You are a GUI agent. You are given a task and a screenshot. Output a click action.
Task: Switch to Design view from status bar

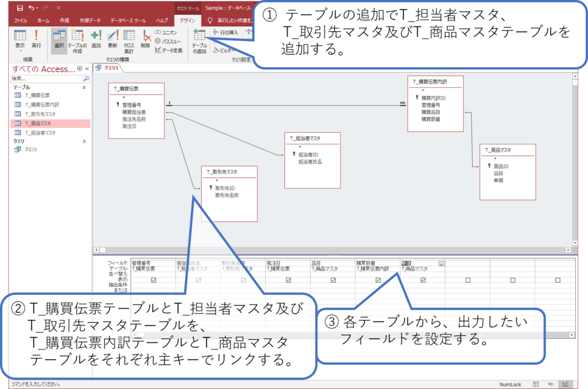point(566,384)
